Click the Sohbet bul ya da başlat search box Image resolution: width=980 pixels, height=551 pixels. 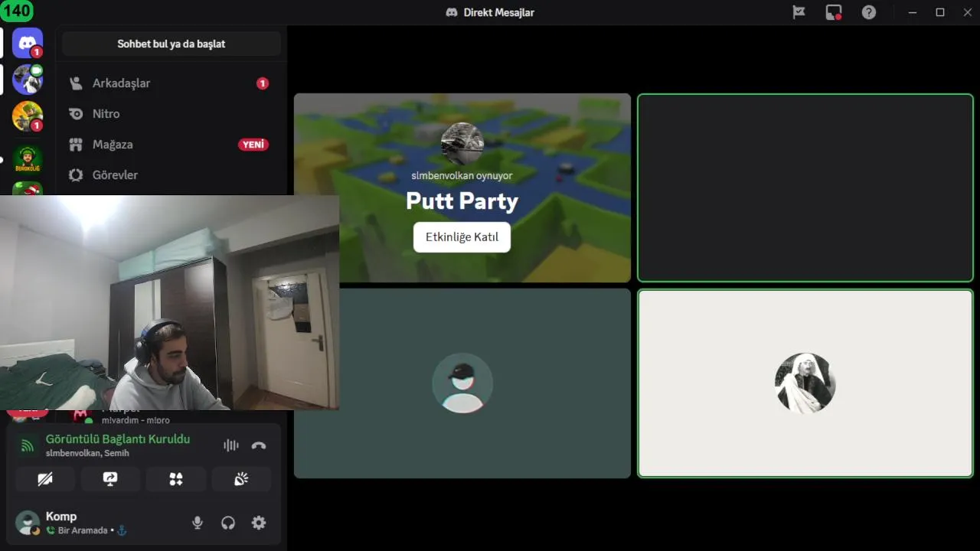[171, 44]
